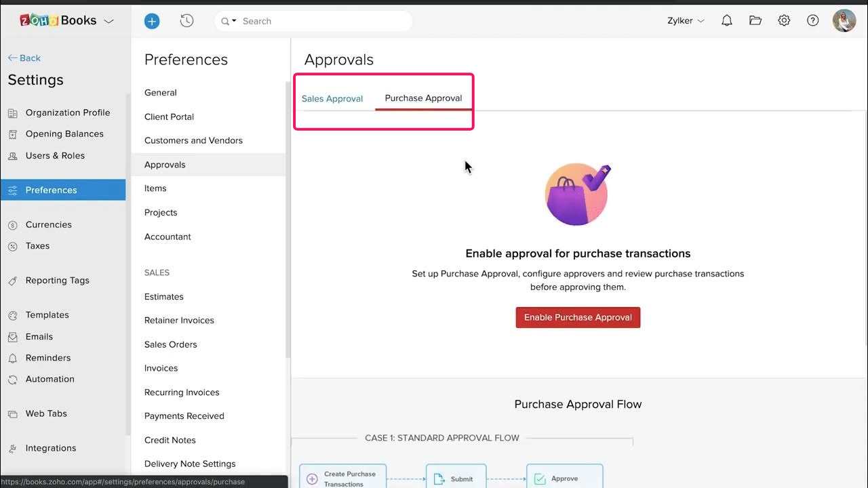The height and width of the screenshot is (488, 868).
Task: Click the documents folder icon in the topbar
Action: tap(755, 20)
